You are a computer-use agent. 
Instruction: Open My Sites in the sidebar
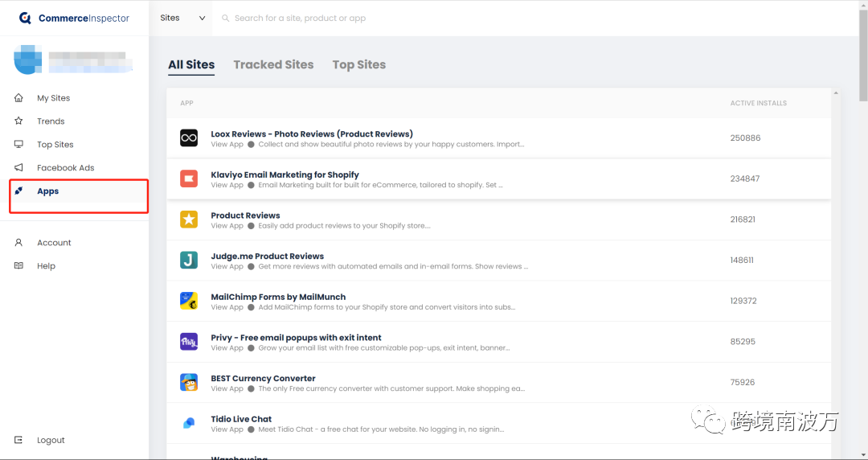[53, 98]
